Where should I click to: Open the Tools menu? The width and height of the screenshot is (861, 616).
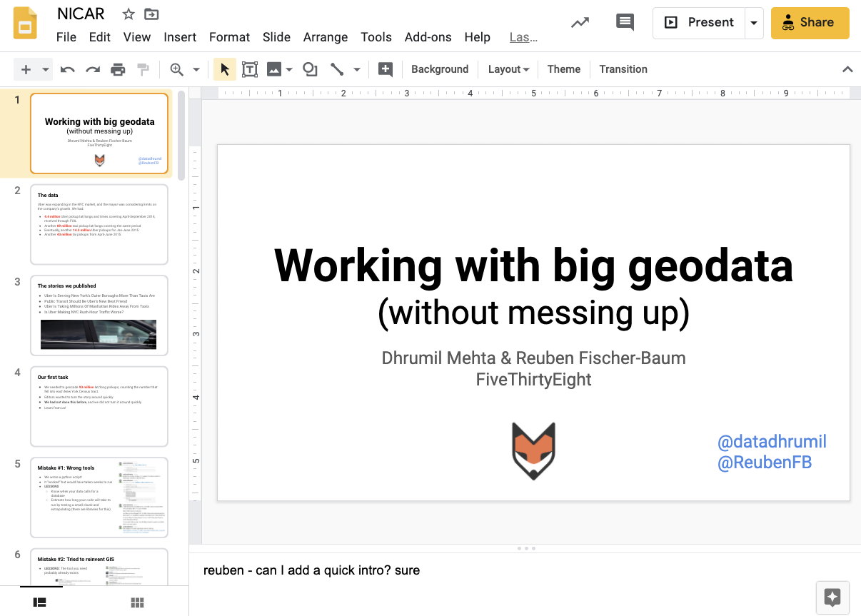376,37
